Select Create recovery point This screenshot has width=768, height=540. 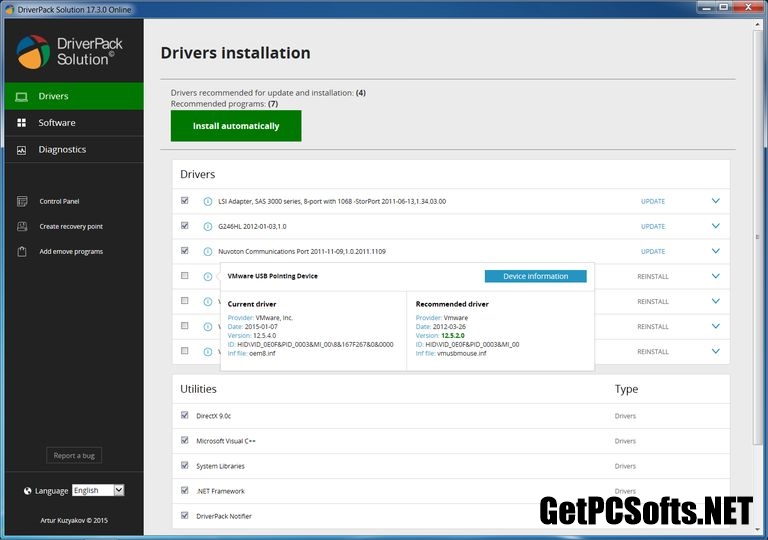[71, 226]
